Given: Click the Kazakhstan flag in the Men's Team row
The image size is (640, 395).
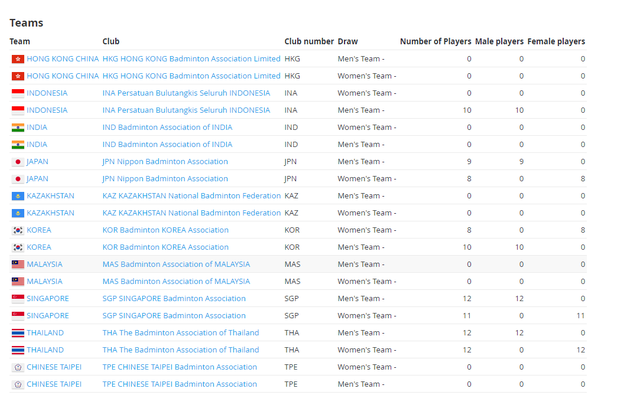Looking at the screenshot, I should pyautogui.click(x=18, y=196).
